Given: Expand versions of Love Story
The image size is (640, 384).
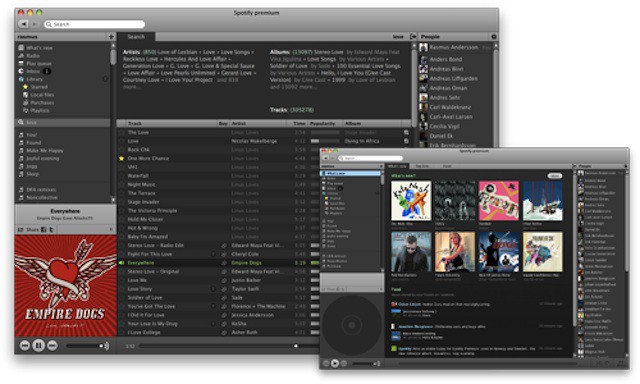Looking at the screenshot, I should coord(213,289).
